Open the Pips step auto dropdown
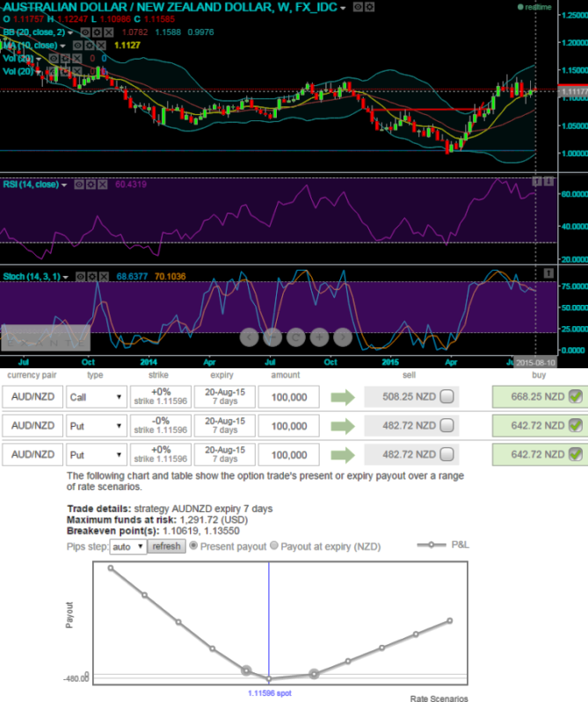Viewport: 588px width, 702px height. [x=127, y=546]
